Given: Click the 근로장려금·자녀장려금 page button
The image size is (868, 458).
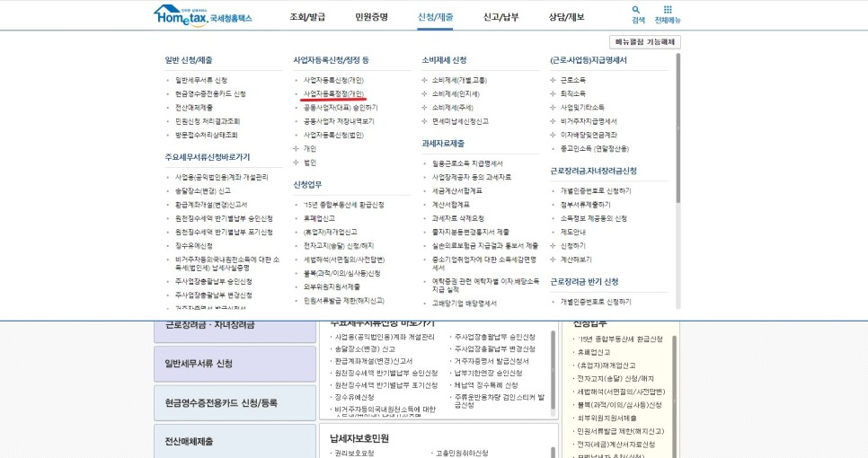Looking at the screenshot, I should (x=235, y=330).
